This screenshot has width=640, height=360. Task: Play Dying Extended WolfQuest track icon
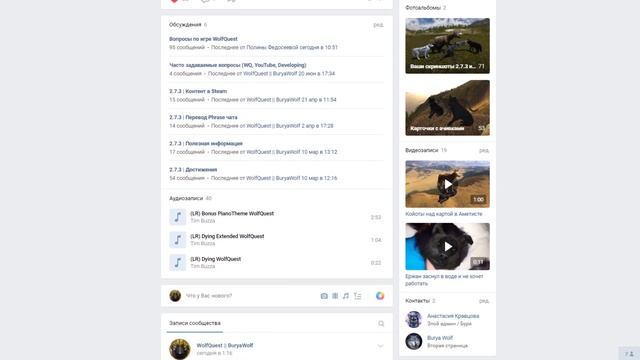pyautogui.click(x=178, y=240)
